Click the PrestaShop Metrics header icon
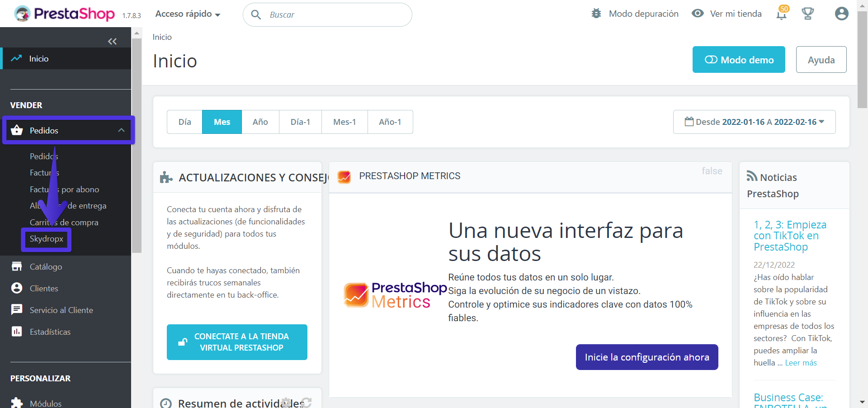 344,176
